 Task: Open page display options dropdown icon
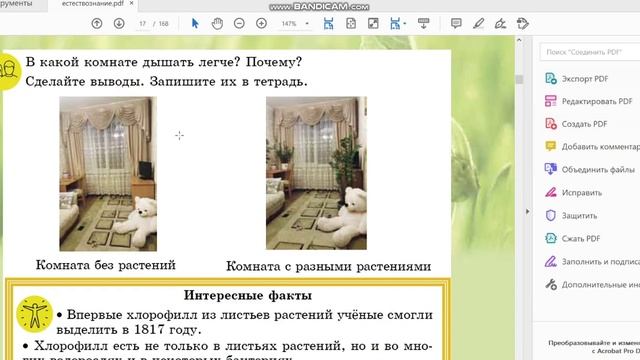[398, 24]
